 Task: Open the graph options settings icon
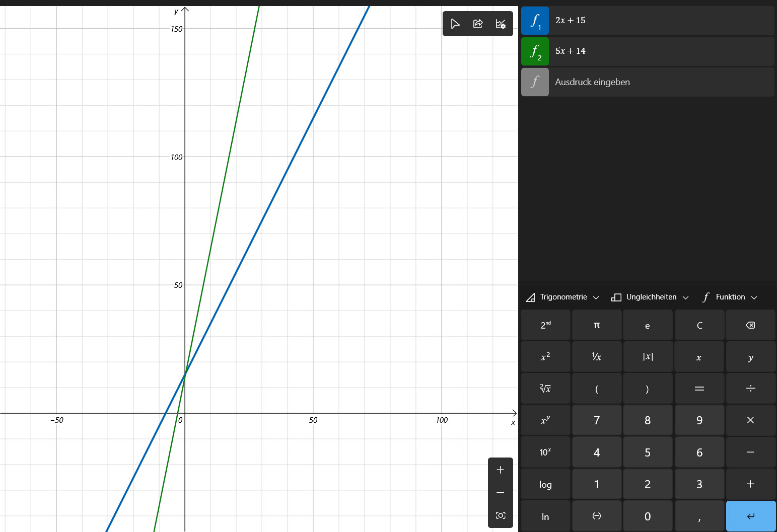(x=501, y=24)
